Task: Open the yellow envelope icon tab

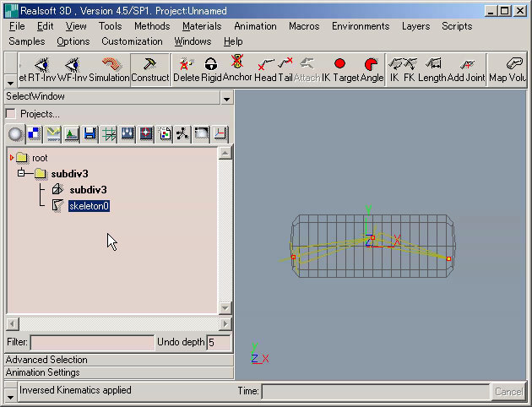Action: 53,134
